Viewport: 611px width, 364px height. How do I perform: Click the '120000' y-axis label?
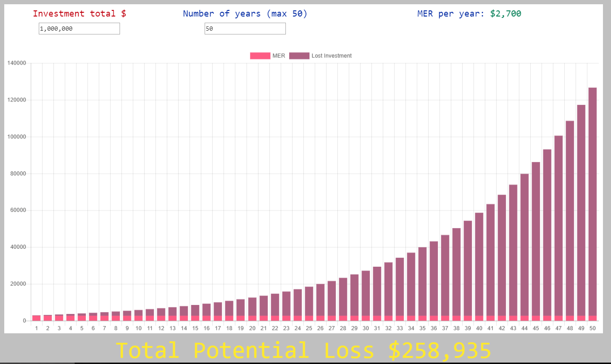pos(17,100)
